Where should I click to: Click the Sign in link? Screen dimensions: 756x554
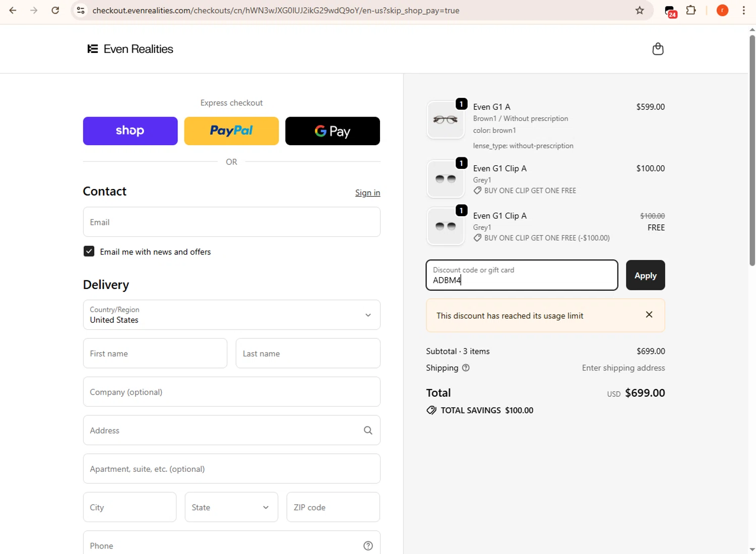[367, 193]
